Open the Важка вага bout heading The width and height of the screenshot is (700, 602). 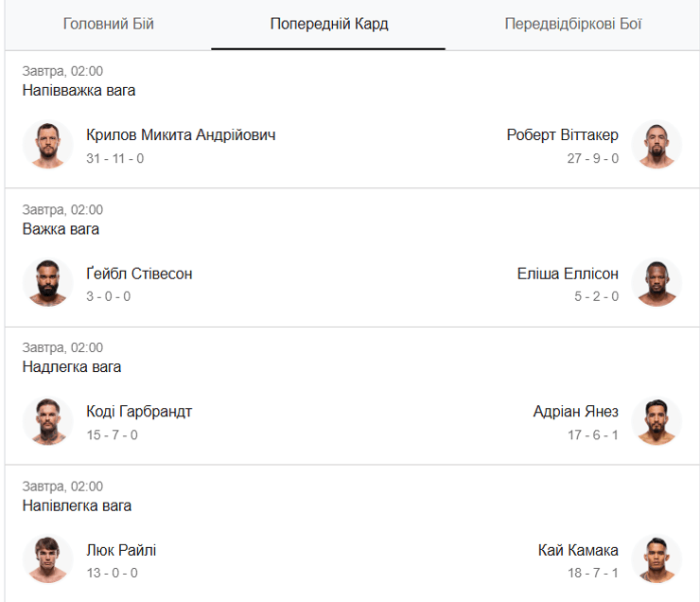click(x=61, y=229)
